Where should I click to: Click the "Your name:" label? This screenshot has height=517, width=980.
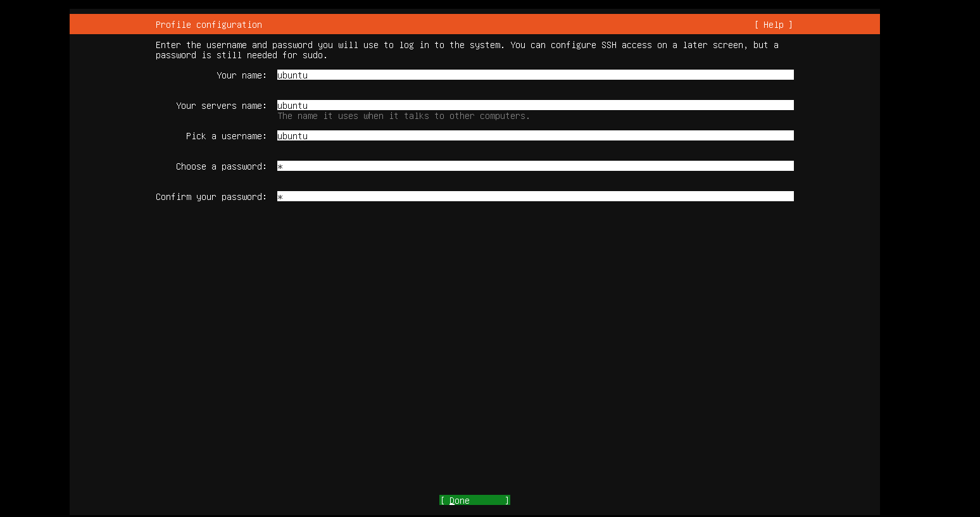pyautogui.click(x=241, y=75)
